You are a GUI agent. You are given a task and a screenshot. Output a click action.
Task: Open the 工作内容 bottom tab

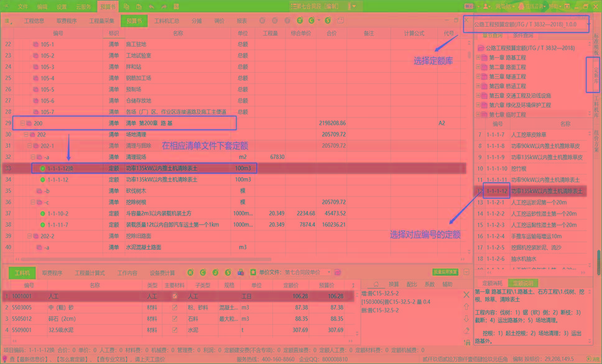(127, 273)
